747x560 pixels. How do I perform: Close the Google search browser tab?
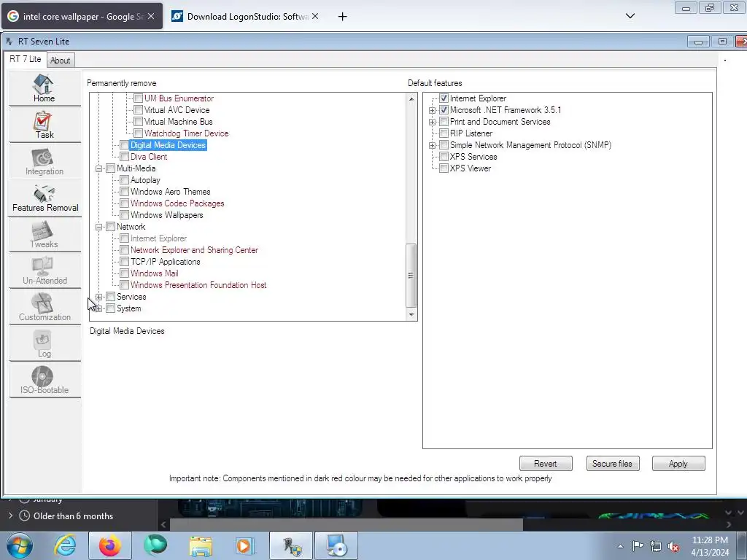(x=151, y=16)
